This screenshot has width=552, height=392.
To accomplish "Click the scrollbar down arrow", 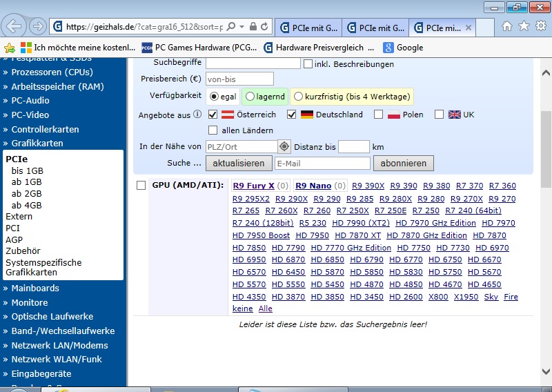I will pos(546,371).
